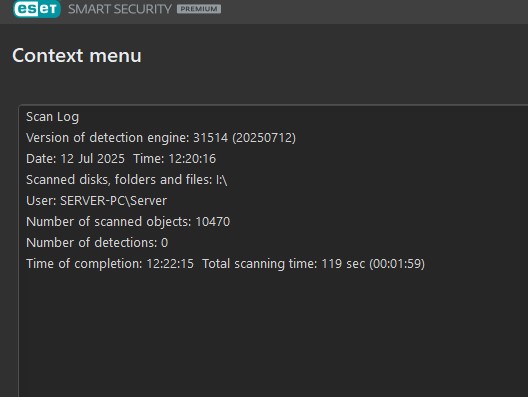Click the scanned objects count 10470
Viewport: 528px width, 397px height.
pos(212,222)
